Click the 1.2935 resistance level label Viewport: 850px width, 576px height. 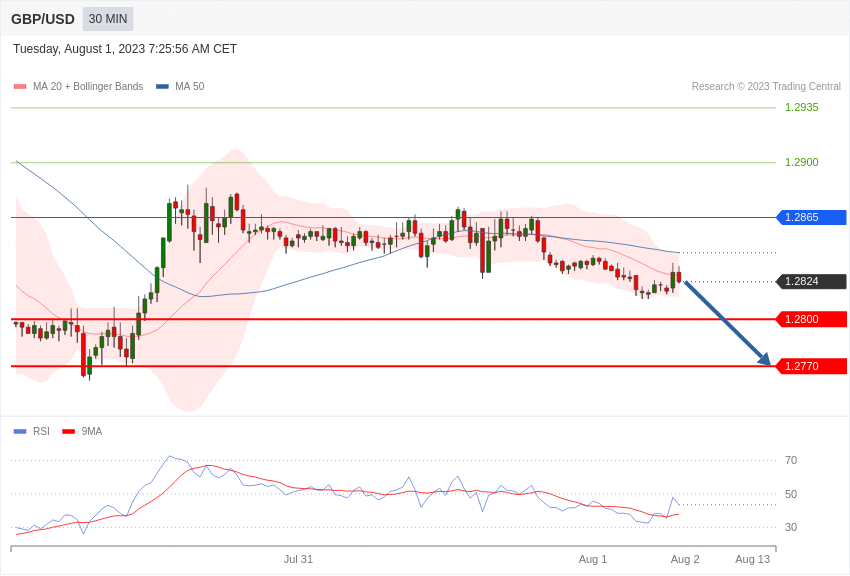pos(802,107)
